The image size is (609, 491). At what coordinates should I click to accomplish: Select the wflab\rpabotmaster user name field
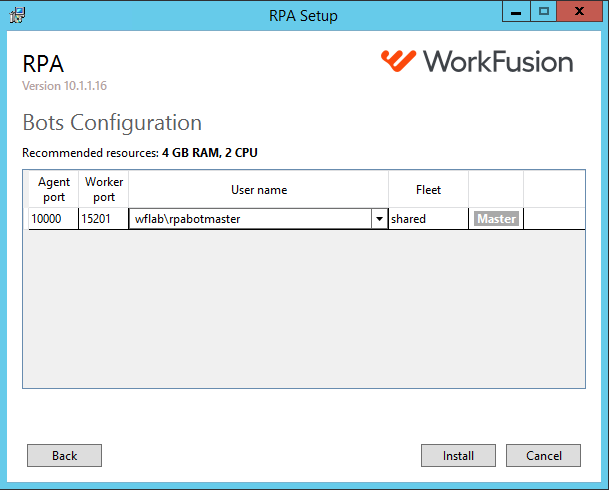coord(250,219)
